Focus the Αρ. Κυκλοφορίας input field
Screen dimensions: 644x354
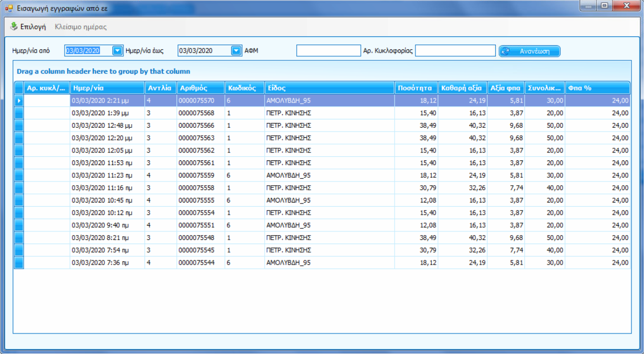[x=455, y=50]
